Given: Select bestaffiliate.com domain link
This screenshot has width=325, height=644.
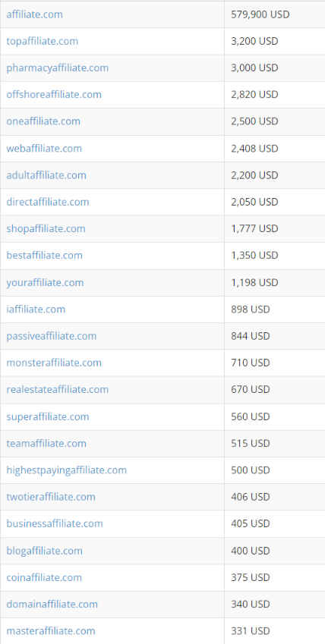Looking at the screenshot, I should [x=45, y=255].
